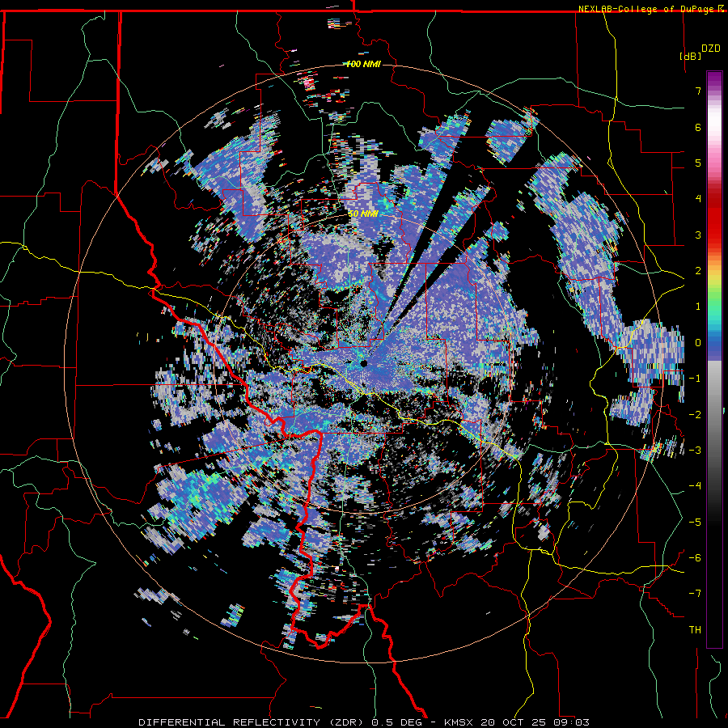Select the 4 value on the color scale
Image resolution: width=728 pixels, height=728 pixels.
tap(698, 199)
